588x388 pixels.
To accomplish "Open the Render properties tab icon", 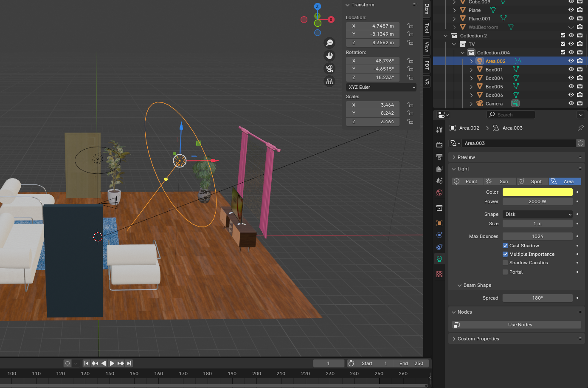I will point(439,145).
